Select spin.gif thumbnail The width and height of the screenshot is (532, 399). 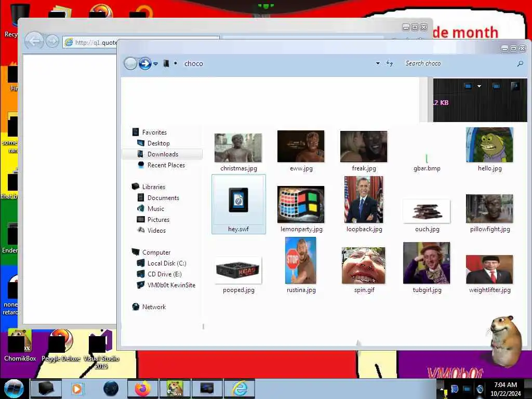(x=363, y=265)
